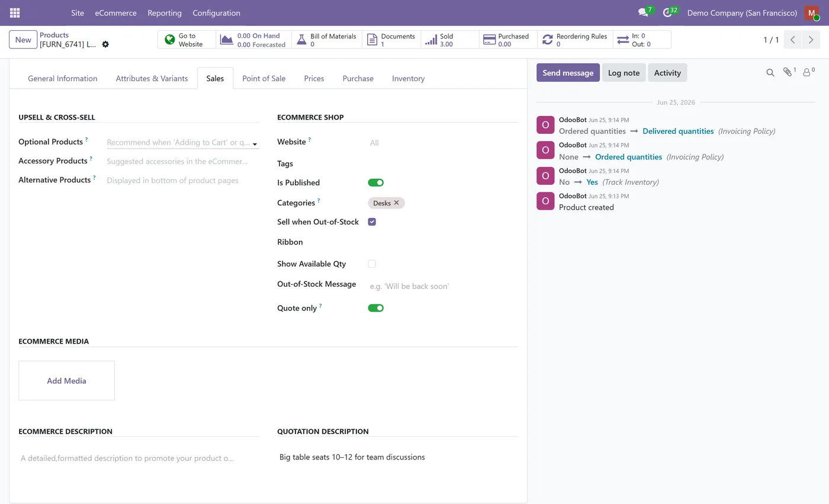Click the Categories help question mark
The height and width of the screenshot is (504, 829).
pyautogui.click(x=319, y=201)
